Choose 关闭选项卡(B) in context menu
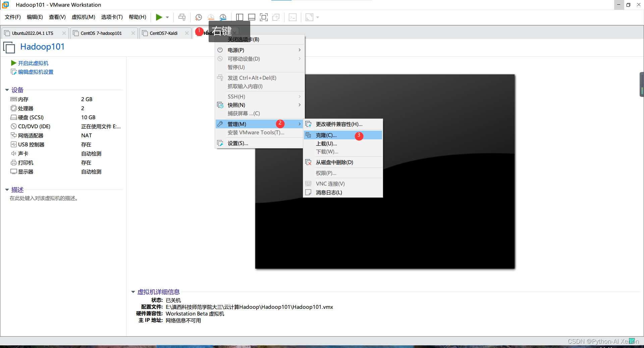644x348 pixels. pyautogui.click(x=260, y=40)
